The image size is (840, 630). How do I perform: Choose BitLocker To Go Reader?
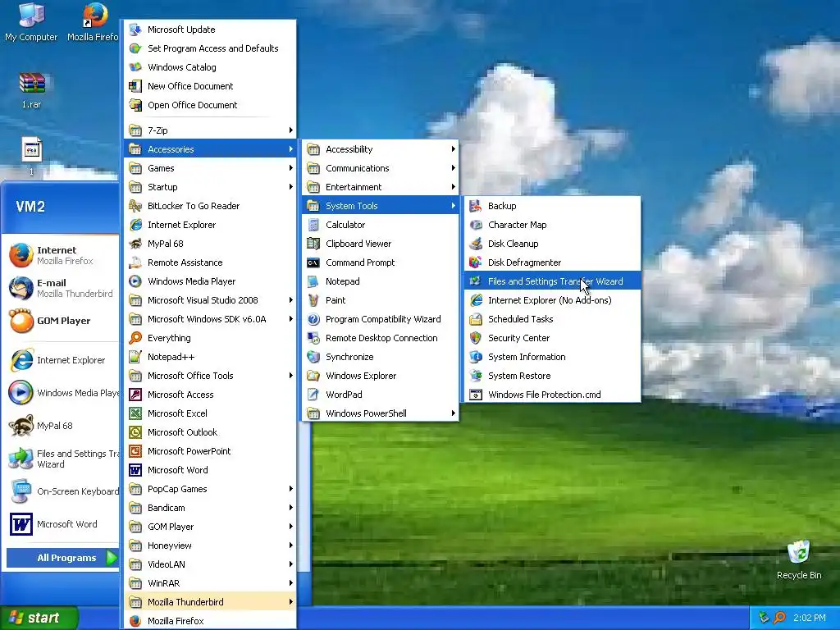point(210,206)
